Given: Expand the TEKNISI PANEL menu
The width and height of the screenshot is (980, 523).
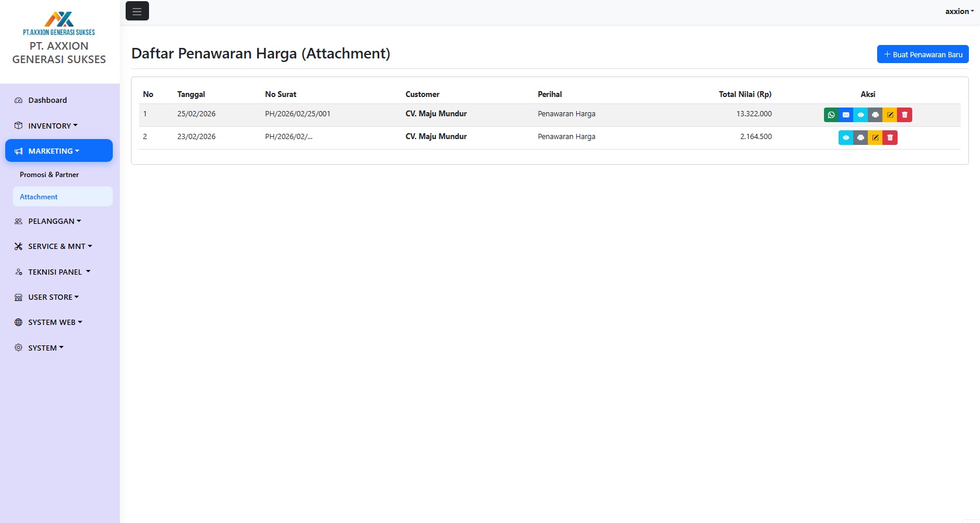Looking at the screenshot, I should 59,272.
